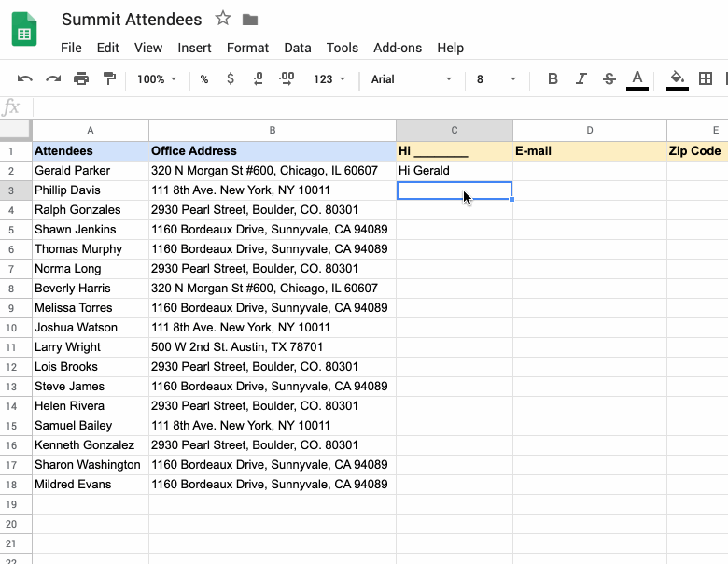
Task: Toggle strikethrough formatting
Action: coord(609,79)
